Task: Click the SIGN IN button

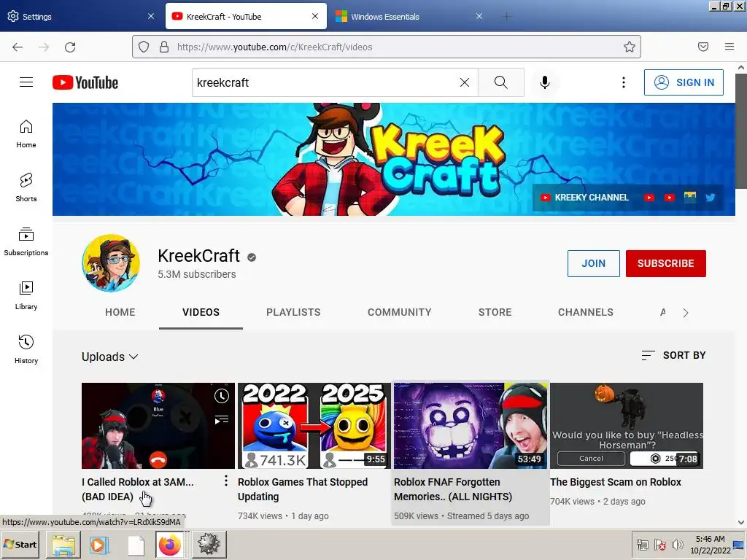Action: (x=684, y=82)
